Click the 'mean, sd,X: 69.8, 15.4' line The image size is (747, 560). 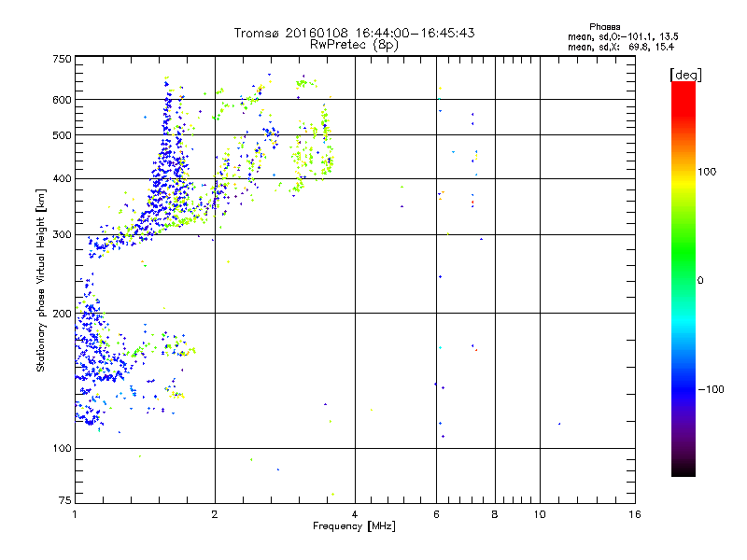click(620, 47)
